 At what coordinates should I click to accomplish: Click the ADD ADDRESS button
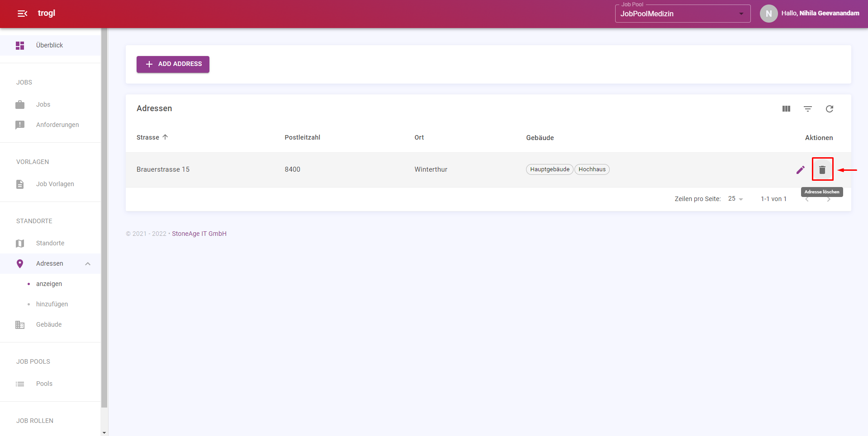tap(173, 64)
